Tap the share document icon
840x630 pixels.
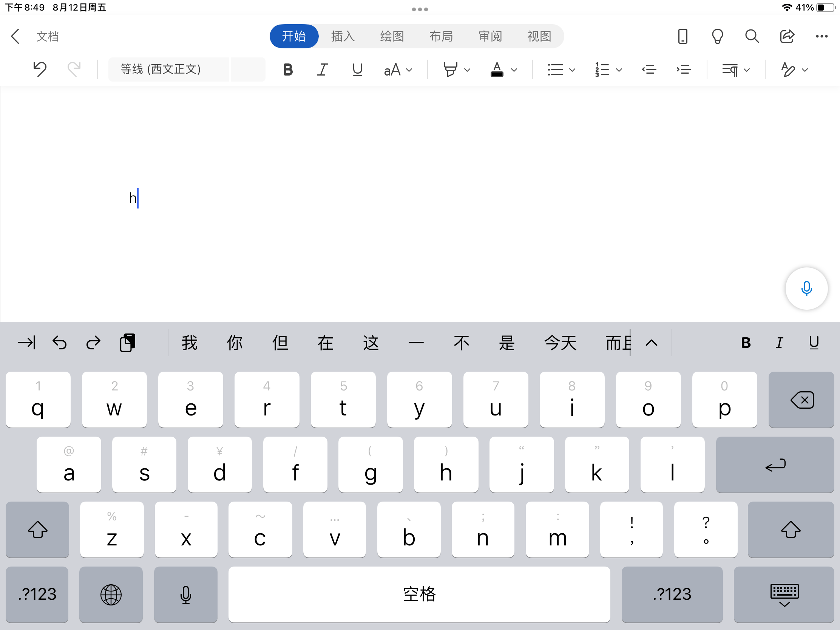tap(787, 37)
